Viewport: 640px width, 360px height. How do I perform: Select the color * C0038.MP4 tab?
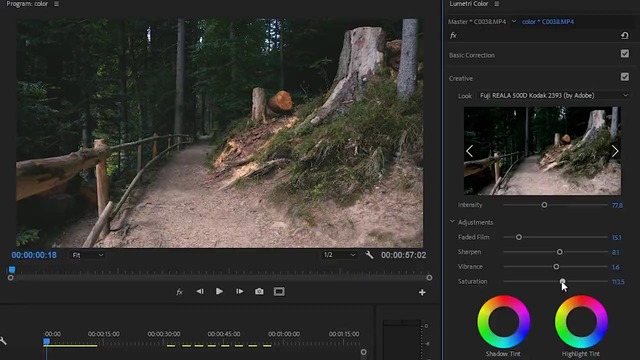tap(548, 22)
